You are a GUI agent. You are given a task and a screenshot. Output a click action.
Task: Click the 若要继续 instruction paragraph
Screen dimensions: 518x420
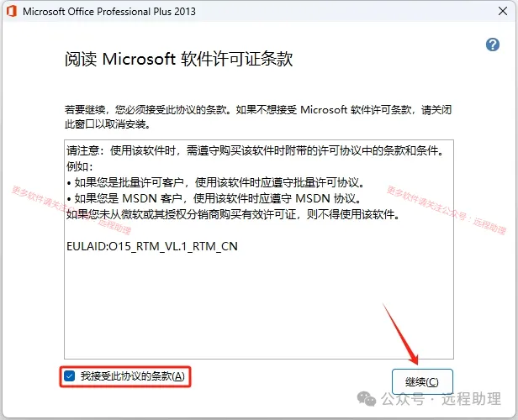tap(258, 117)
